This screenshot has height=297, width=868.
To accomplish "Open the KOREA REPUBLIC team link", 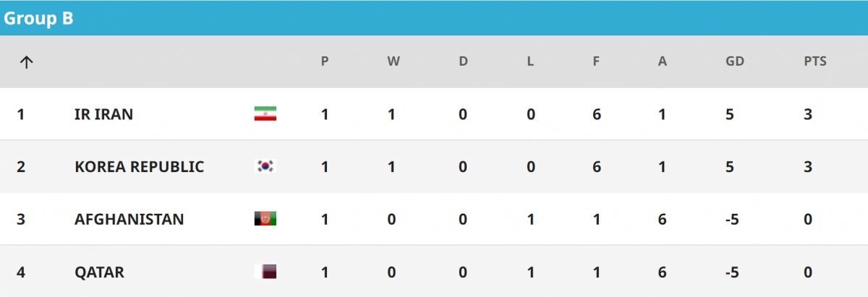I will [x=139, y=167].
